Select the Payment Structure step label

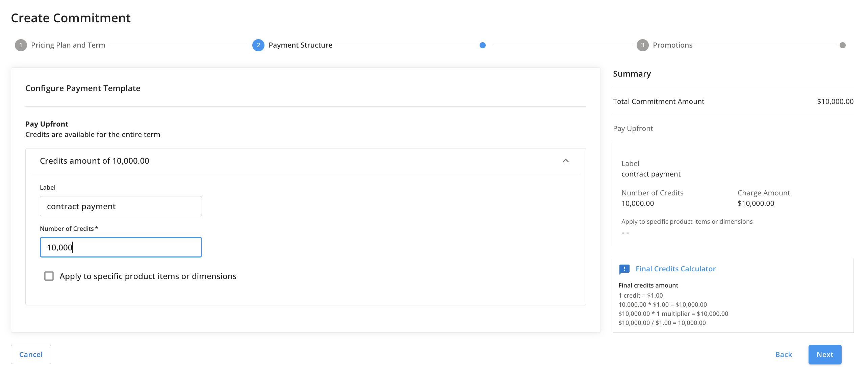pos(300,45)
